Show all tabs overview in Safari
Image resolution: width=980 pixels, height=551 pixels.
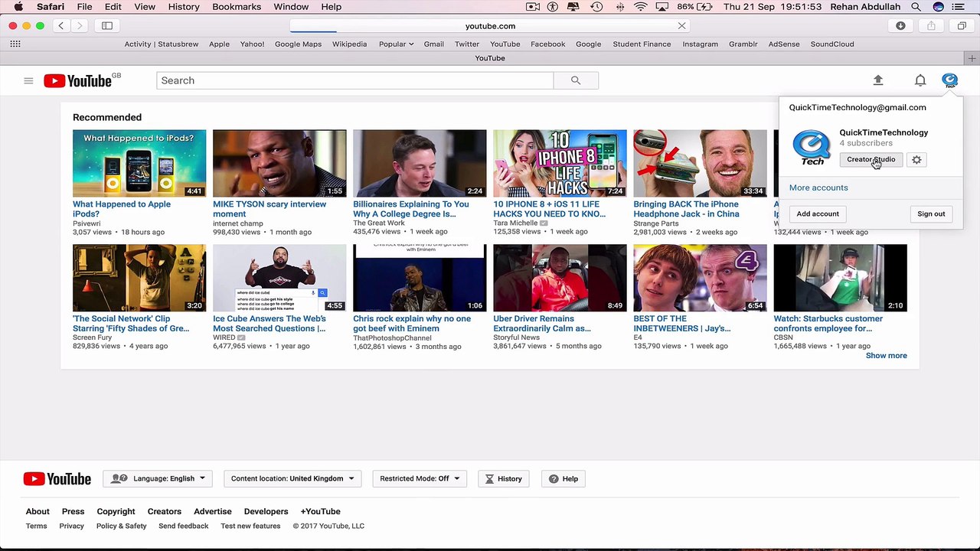tap(962, 26)
